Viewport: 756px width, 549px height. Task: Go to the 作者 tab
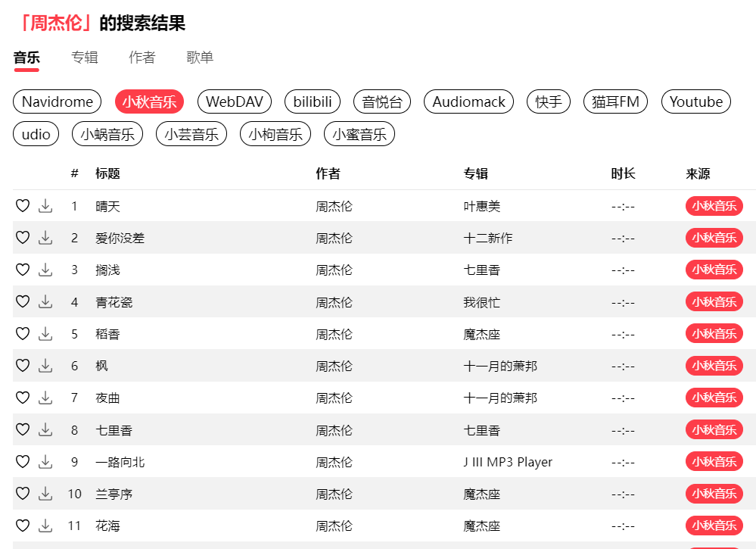point(142,58)
